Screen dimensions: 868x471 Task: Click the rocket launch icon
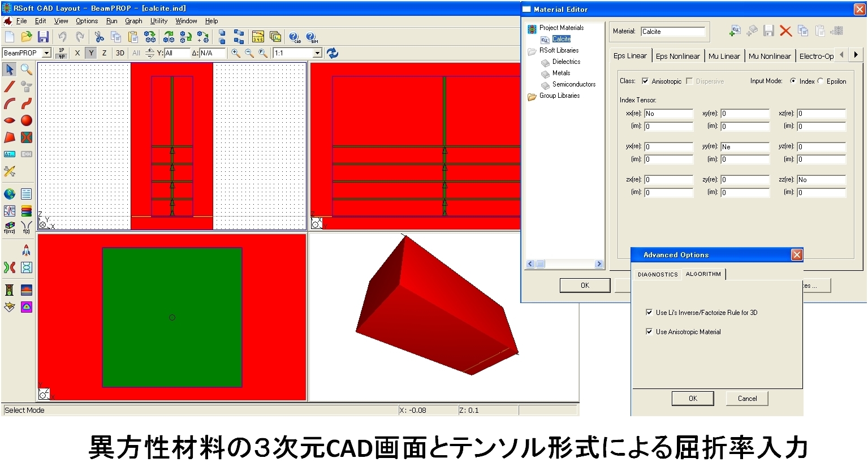(27, 250)
